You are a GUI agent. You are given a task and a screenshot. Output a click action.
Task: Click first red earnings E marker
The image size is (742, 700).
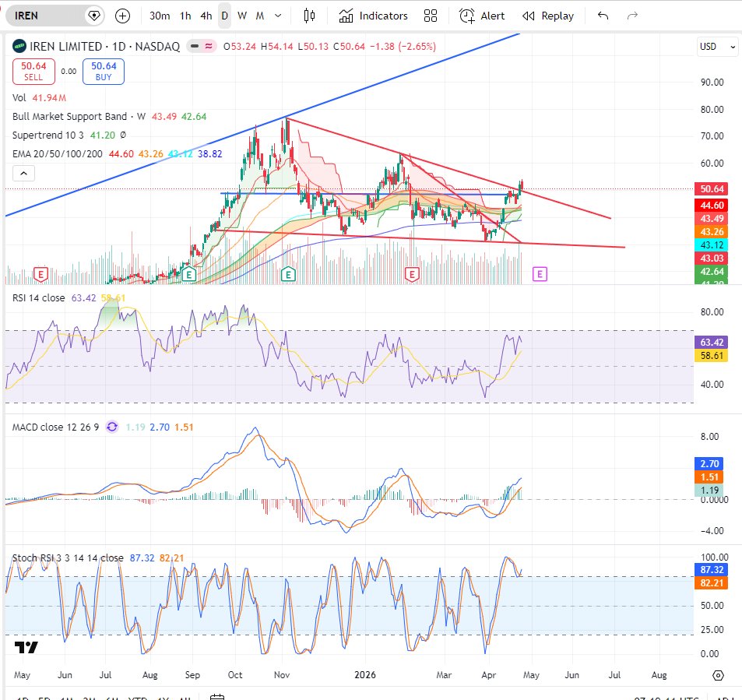click(41, 274)
